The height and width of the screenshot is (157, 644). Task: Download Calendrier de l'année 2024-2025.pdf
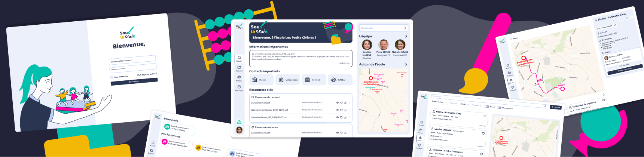[345, 110]
